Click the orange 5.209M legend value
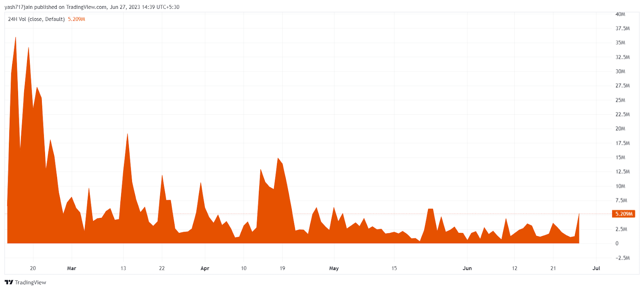The width and height of the screenshot is (644, 290). coord(76,19)
